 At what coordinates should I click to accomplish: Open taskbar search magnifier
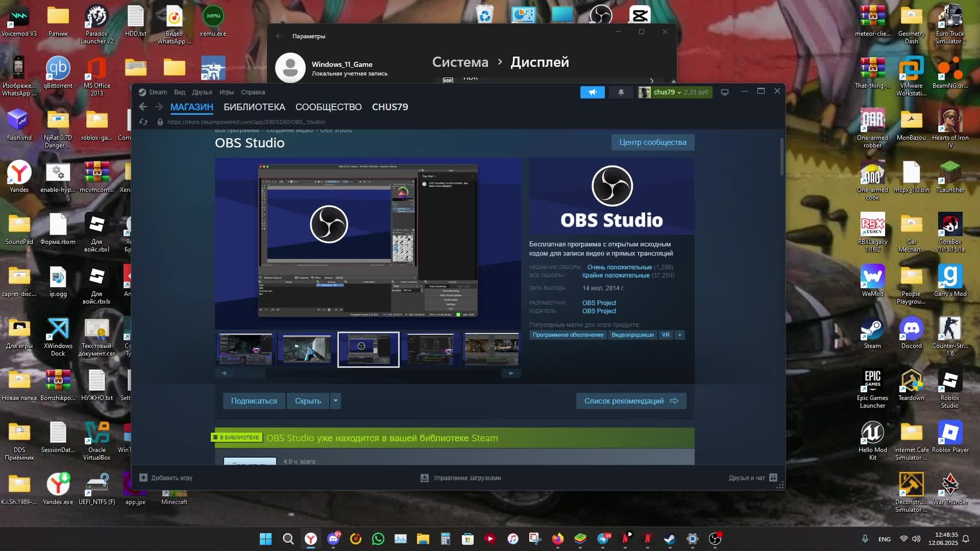coord(288,539)
